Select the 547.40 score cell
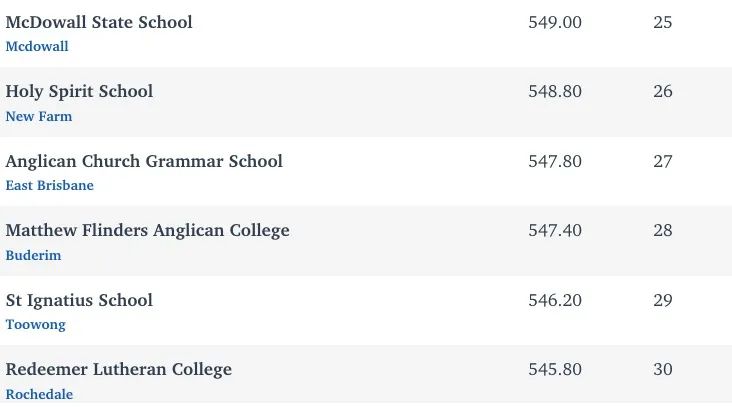This screenshot has width=732, height=407. (x=555, y=231)
